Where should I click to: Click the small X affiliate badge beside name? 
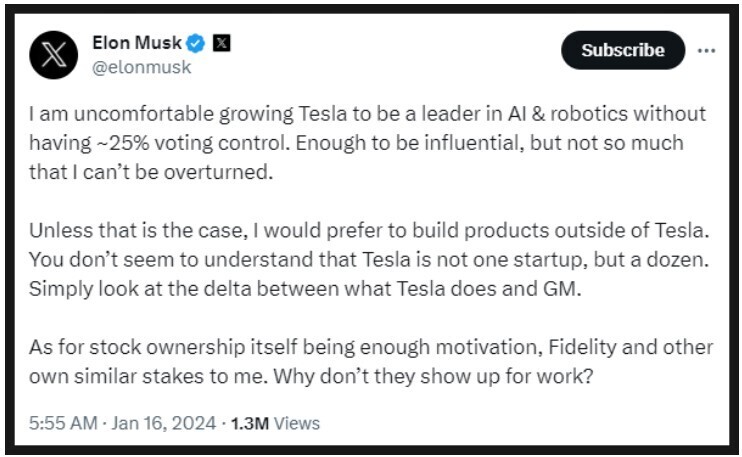(222, 43)
